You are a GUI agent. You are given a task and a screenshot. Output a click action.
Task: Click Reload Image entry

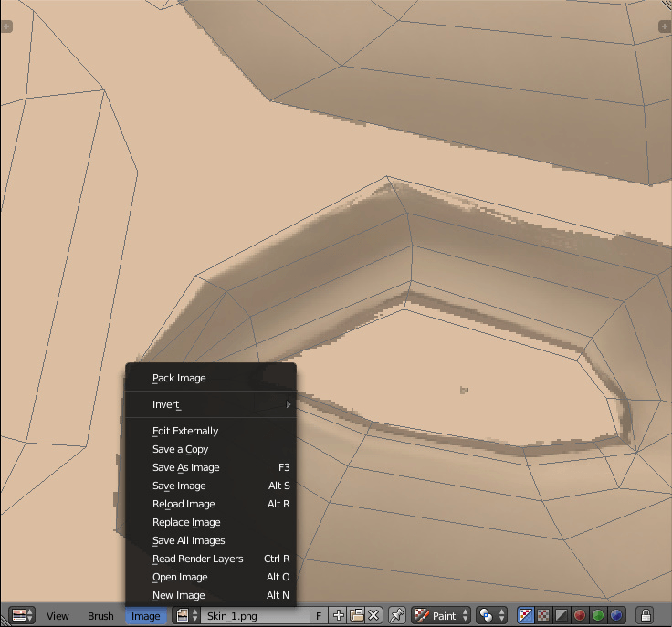pos(184,504)
